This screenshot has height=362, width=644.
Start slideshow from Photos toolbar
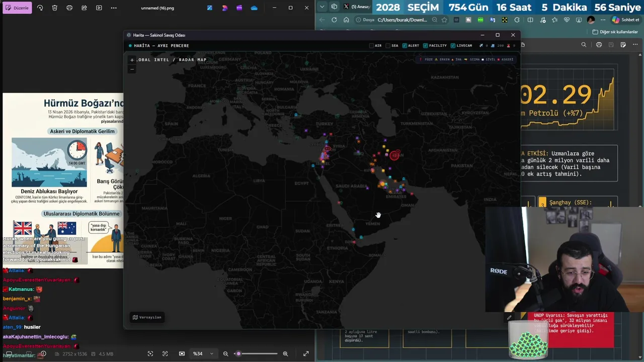(x=99, y=8)
